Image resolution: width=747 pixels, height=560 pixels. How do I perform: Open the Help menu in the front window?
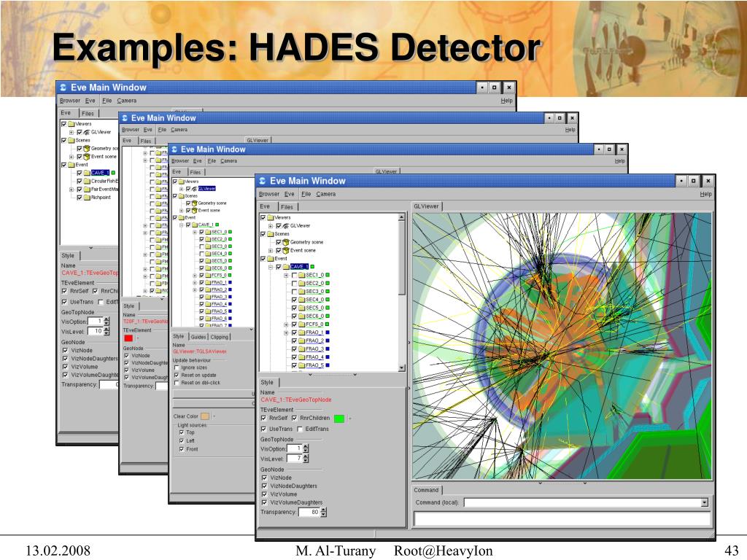coord(706,194)
